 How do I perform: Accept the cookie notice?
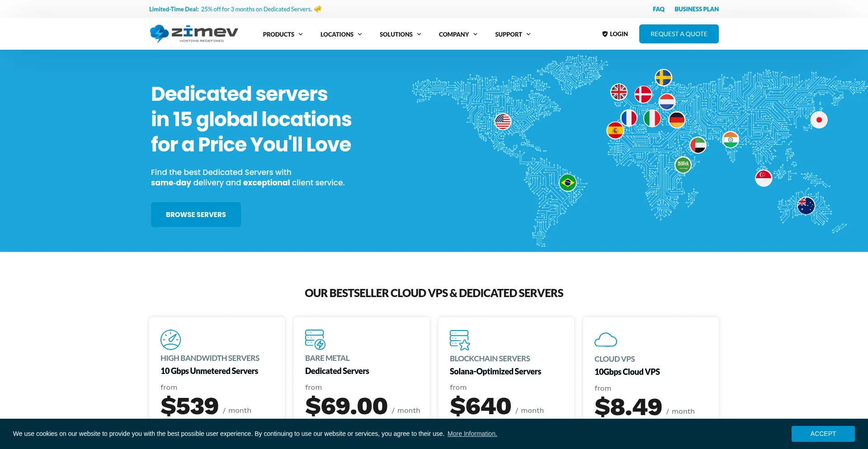click(x=823, y=433)
